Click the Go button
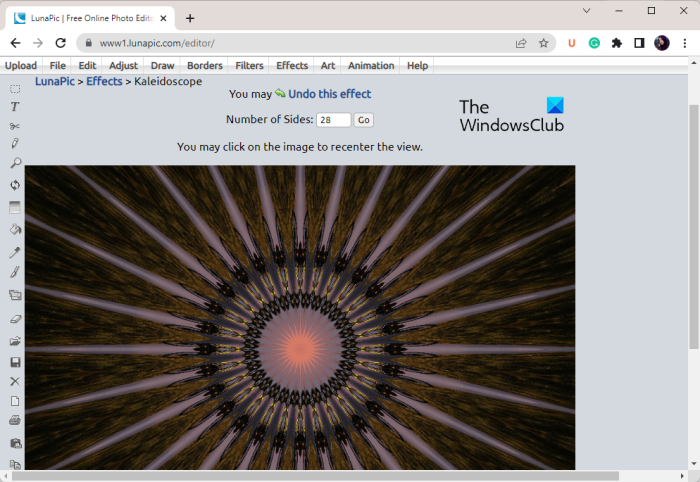Viewport: 700px width, 482px height. (x=363, y=120)
